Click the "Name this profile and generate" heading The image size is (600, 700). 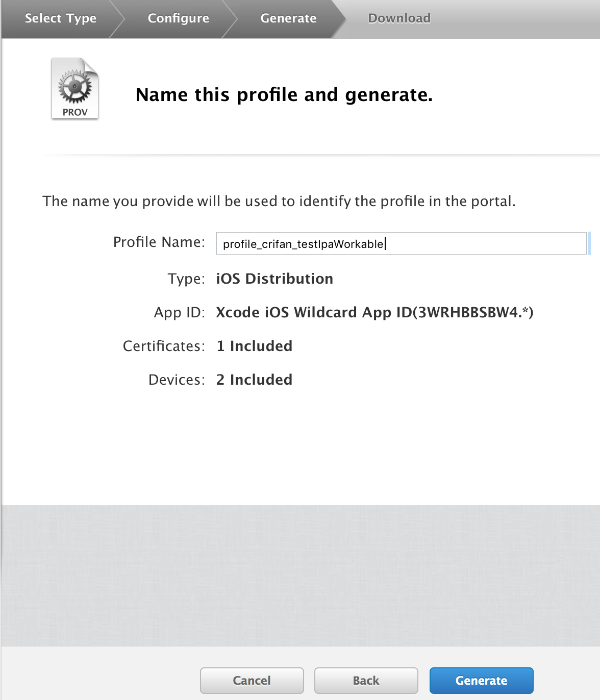[x=284, y=95]
